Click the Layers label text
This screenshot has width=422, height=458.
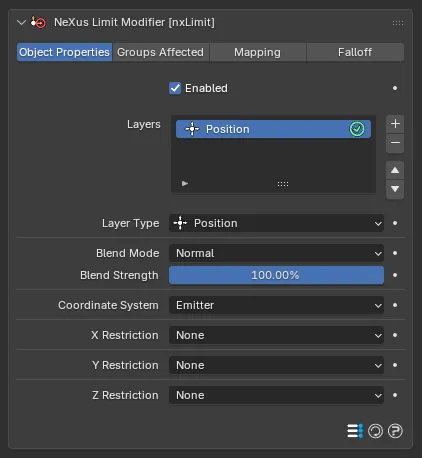click(x=144, y=124)
